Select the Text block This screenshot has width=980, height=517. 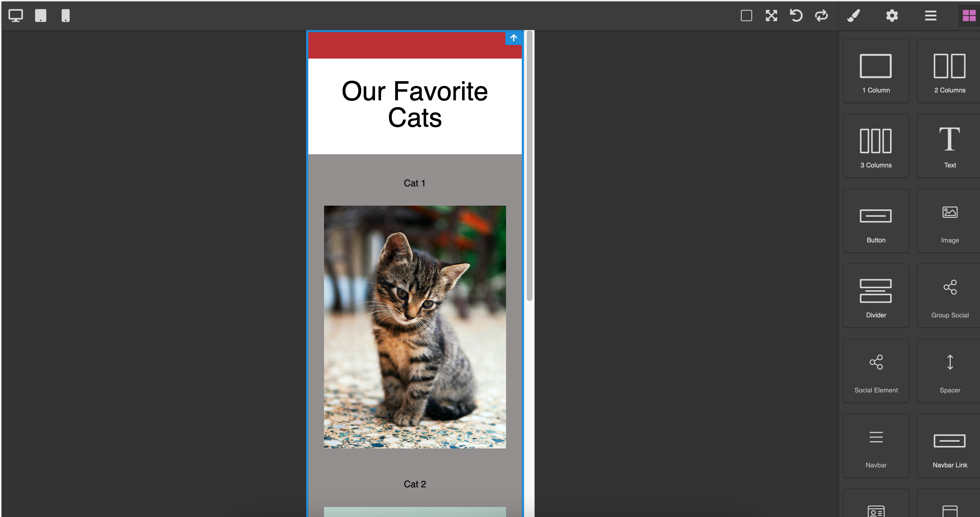coord(949,146)
